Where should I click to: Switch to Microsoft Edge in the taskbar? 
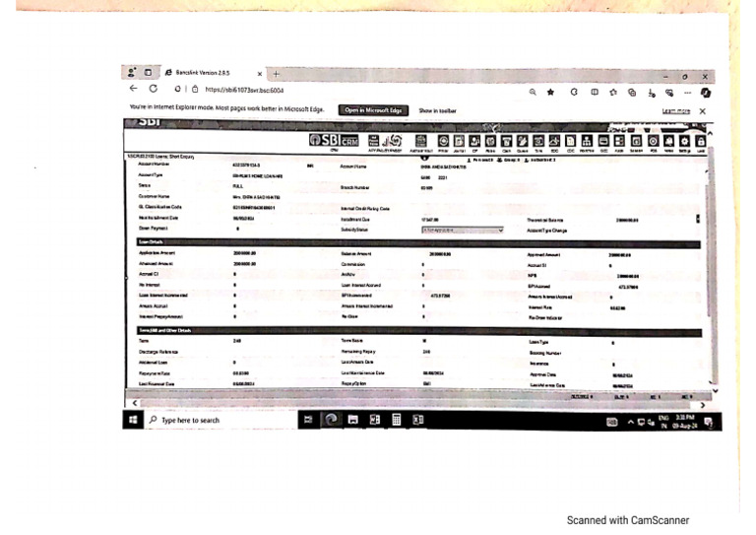(x=331, y=420)
